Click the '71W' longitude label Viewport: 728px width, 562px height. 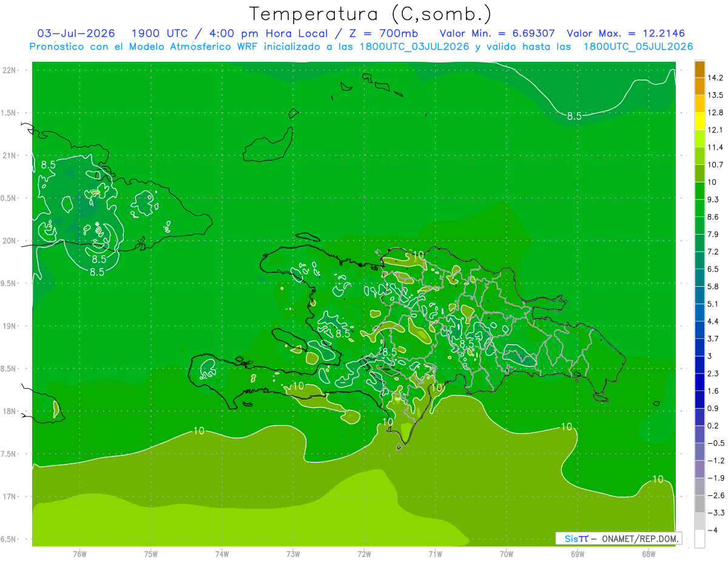coord(435,554)
